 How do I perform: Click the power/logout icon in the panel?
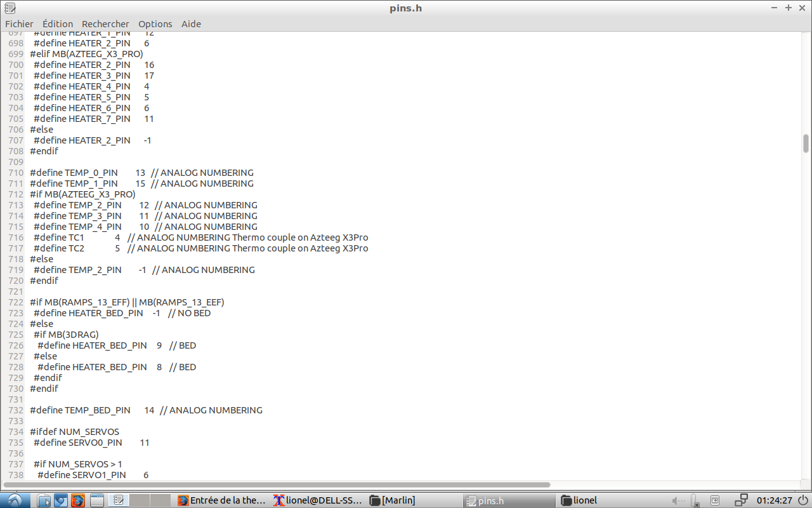coord(804,500)
